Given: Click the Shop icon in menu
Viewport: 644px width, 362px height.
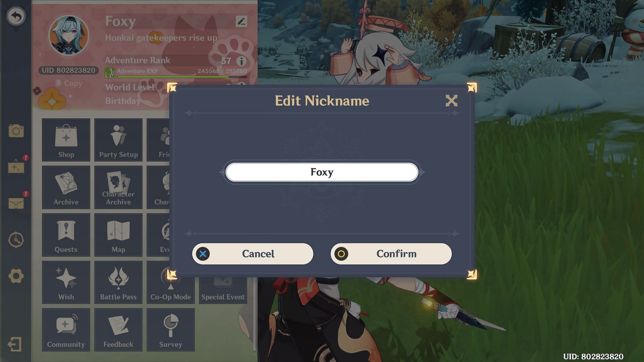Looking at the screenshot, I should point(66,140).
